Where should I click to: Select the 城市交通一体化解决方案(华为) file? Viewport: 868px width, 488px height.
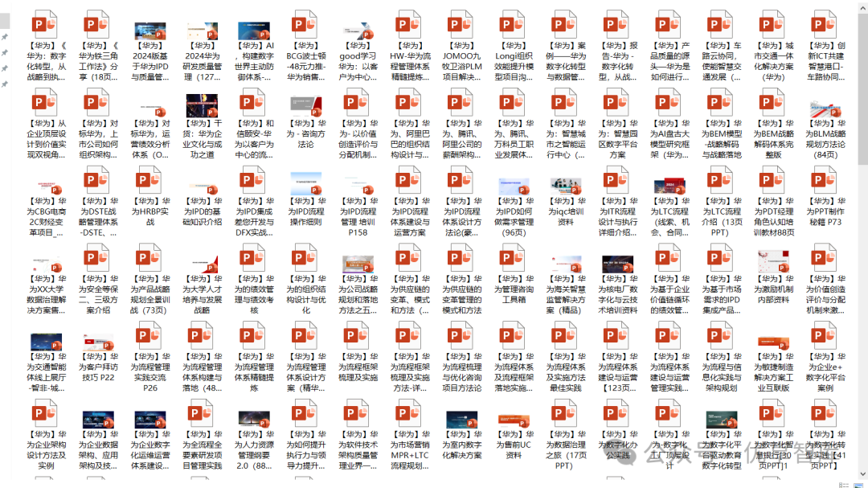(x=773, y=25)
